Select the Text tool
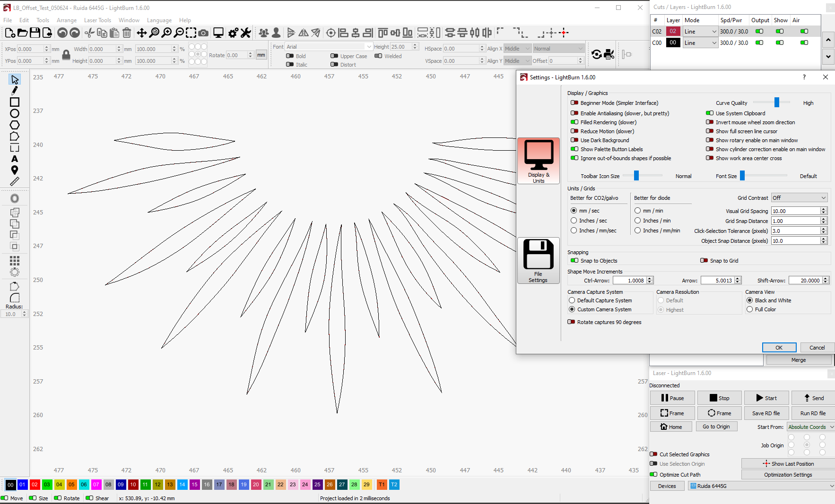The height and width of the screenshot is (504, 835). tap(15, 159)
